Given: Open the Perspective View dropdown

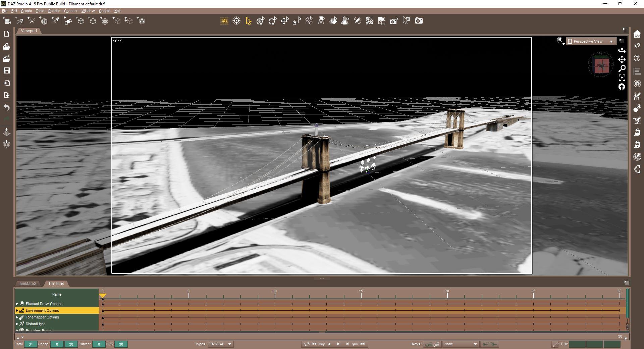Looking at the screenshot, I should click(591, 41).
